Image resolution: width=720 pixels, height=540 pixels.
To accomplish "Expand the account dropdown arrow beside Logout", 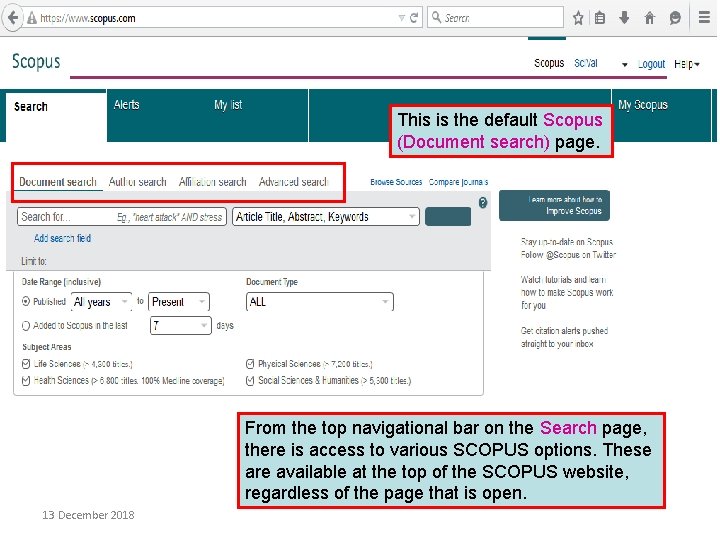I will [624, 65].
